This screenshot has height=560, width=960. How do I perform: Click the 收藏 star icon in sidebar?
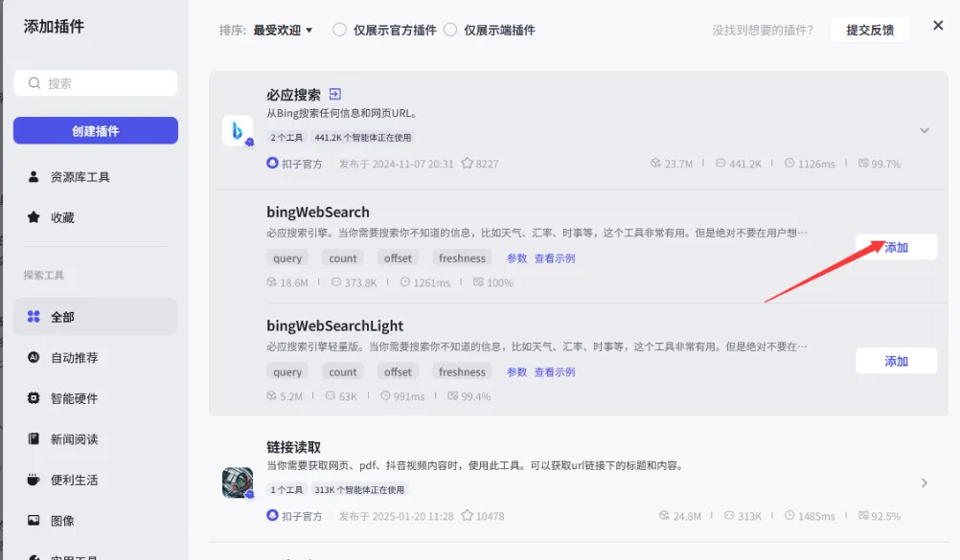coord(34,217)
